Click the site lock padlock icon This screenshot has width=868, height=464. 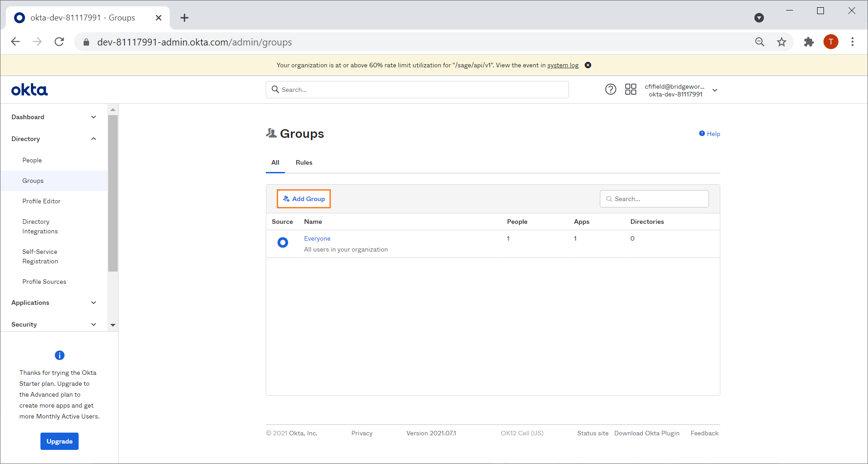point(86,42)
